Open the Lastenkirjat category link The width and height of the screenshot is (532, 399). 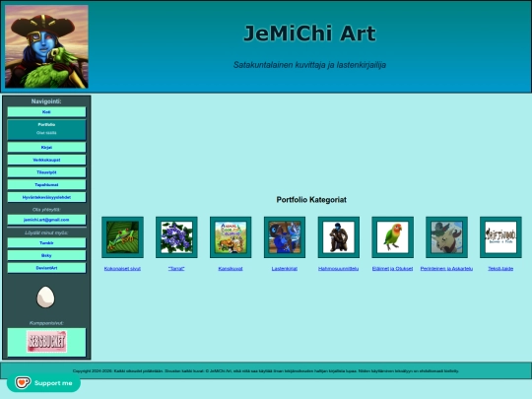[285, 269]
